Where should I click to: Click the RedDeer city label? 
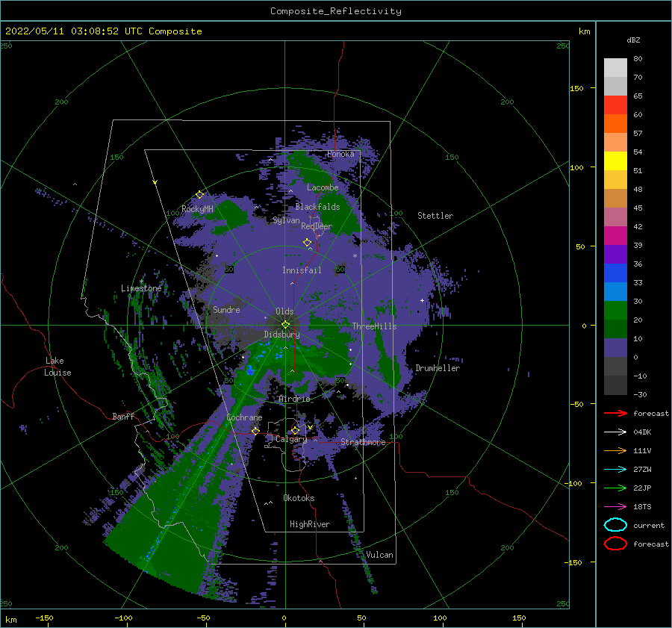tap(317, 226)
